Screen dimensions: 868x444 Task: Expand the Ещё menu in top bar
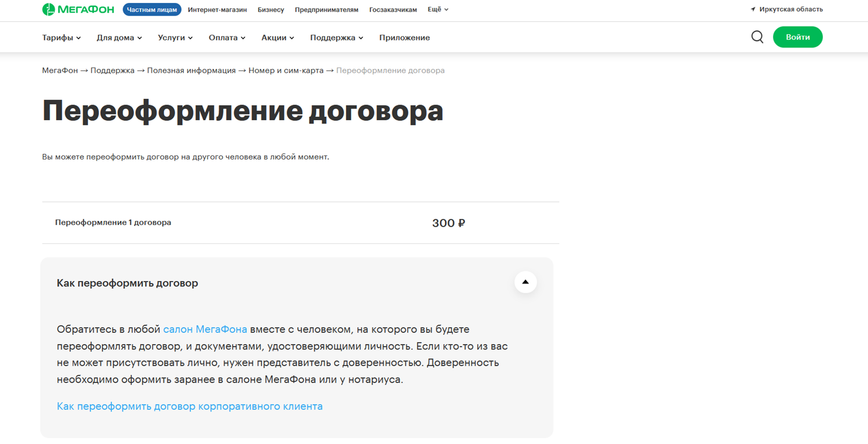(x=438, y=9)
